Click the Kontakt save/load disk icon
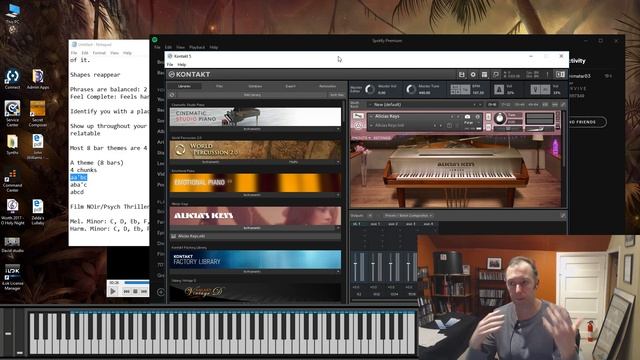Screen dimensions: 640x360 click(x=462, y=75)
